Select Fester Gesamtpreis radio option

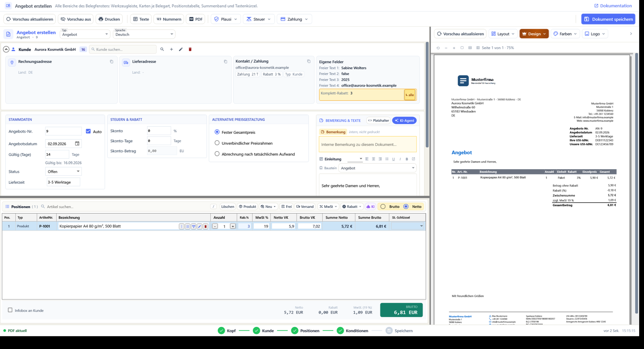(217, 132)
